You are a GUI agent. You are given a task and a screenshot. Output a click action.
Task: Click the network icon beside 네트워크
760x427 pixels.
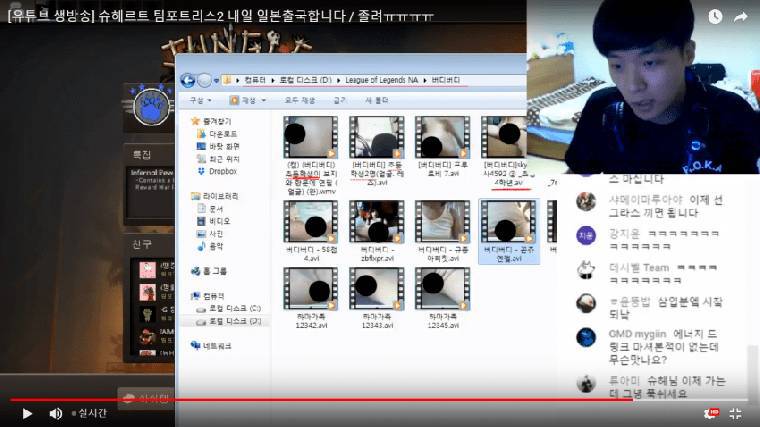click(x=195, y=346)
